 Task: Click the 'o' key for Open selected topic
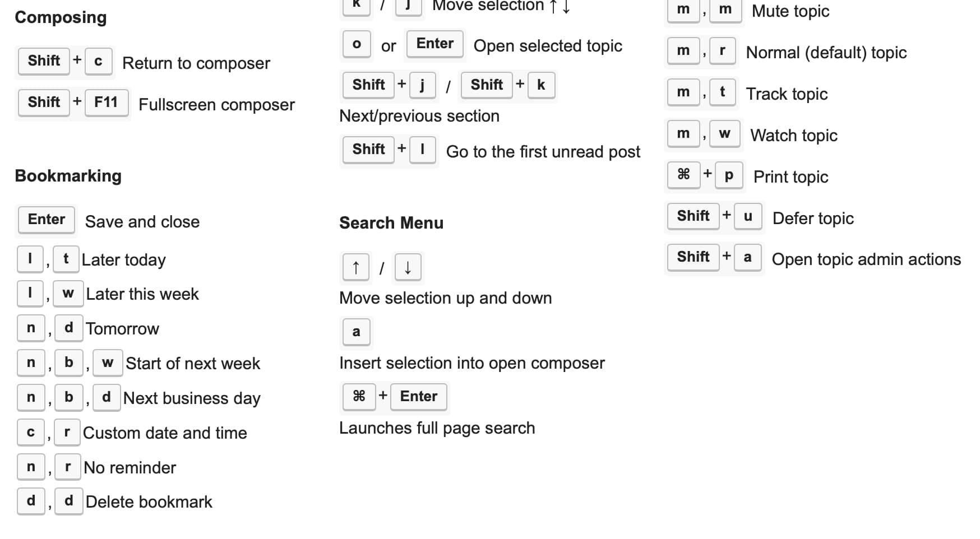pyautogui.click(x=357, y=44)
